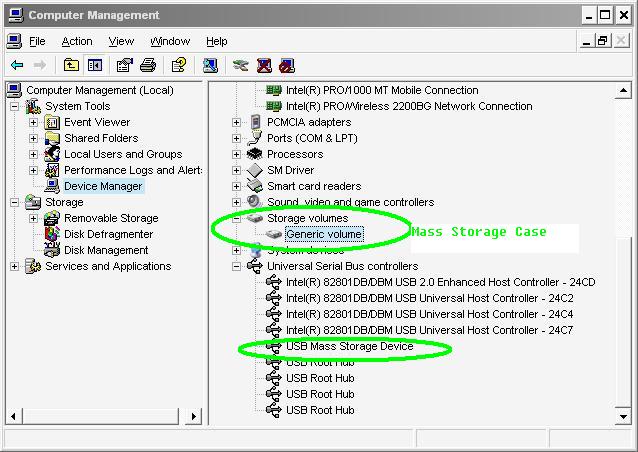Click the Ports (COM & LPT) icon
The image size is (638, 452).
[x=255, y=138]
